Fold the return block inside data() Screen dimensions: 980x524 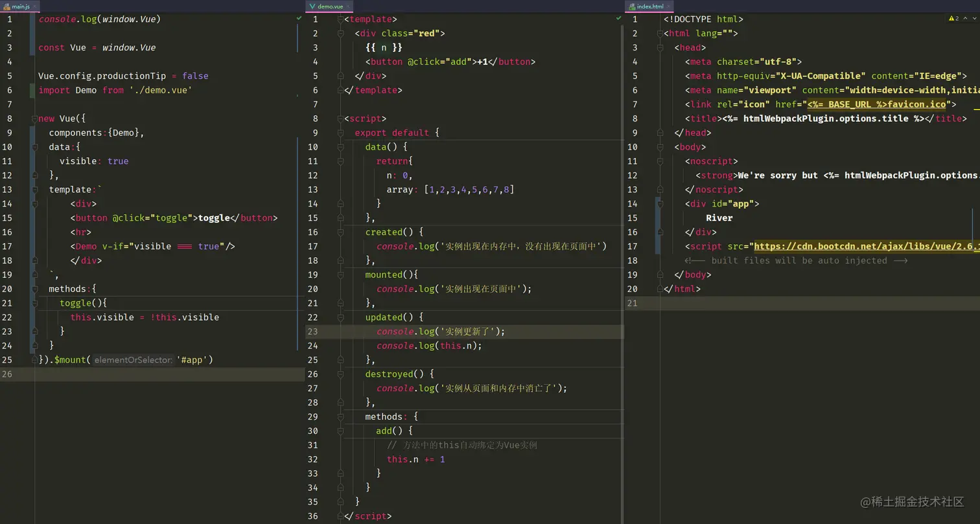(x=340, y=161)
